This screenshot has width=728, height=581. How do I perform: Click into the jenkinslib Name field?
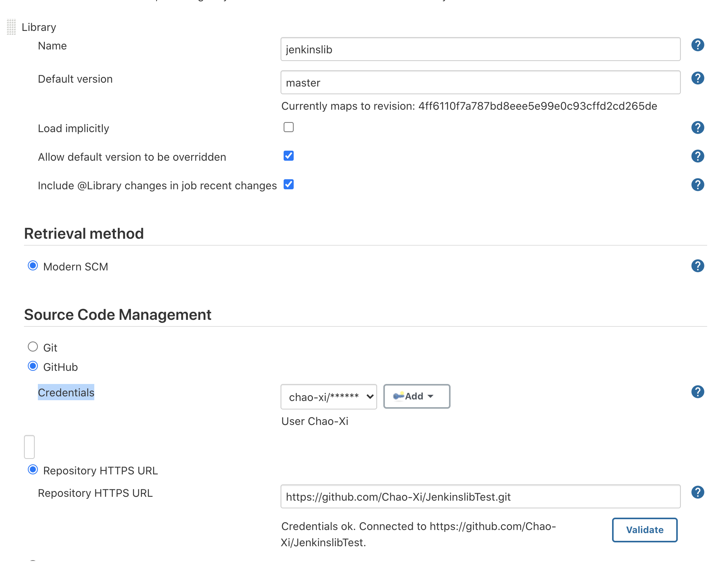(480, 49)
